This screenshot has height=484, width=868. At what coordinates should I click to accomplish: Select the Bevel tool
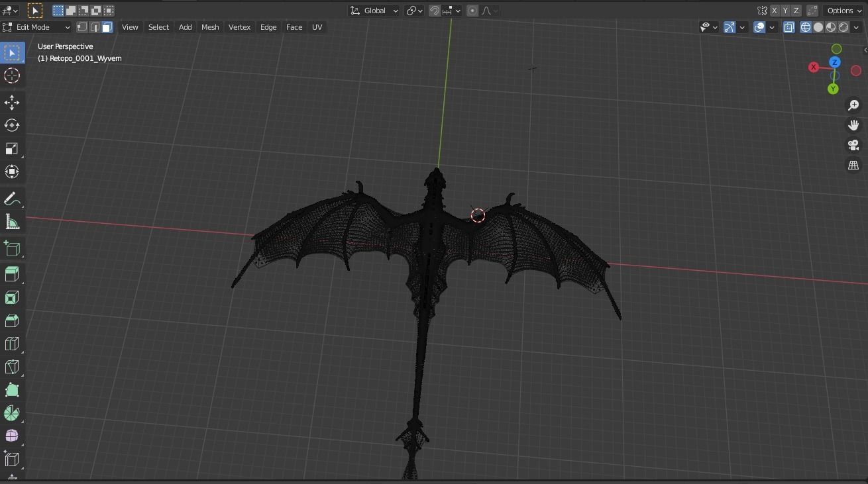[12, 321]
